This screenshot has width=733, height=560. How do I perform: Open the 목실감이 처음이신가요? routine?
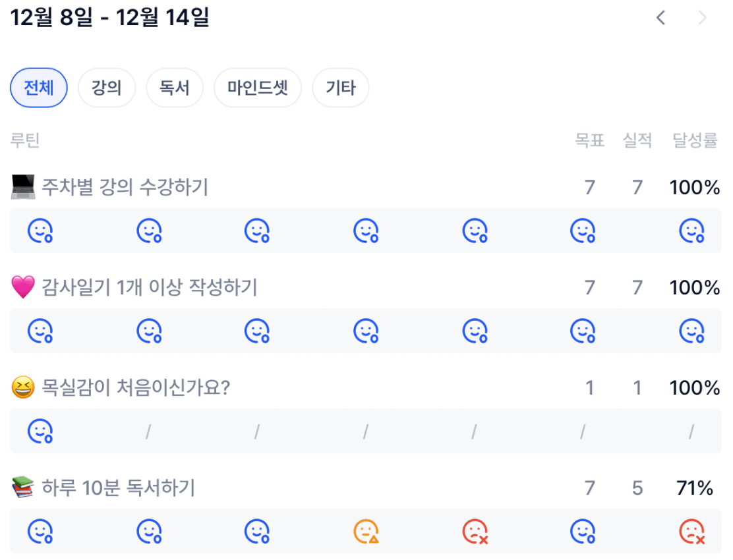click(x=135, y=388)
